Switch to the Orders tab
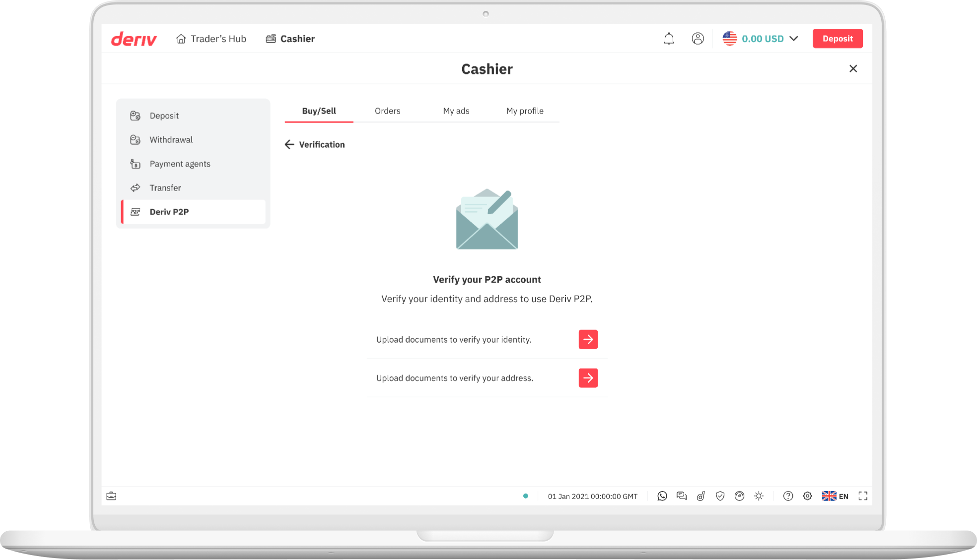Viewport: 977px width, 560px height. click(387, 111)
